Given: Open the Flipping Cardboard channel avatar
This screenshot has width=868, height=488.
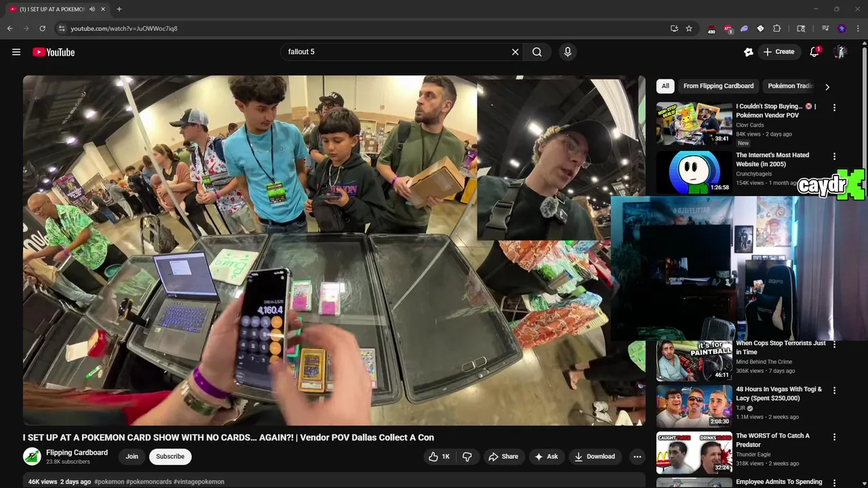Looking at the screenshot, I should 32,457.
